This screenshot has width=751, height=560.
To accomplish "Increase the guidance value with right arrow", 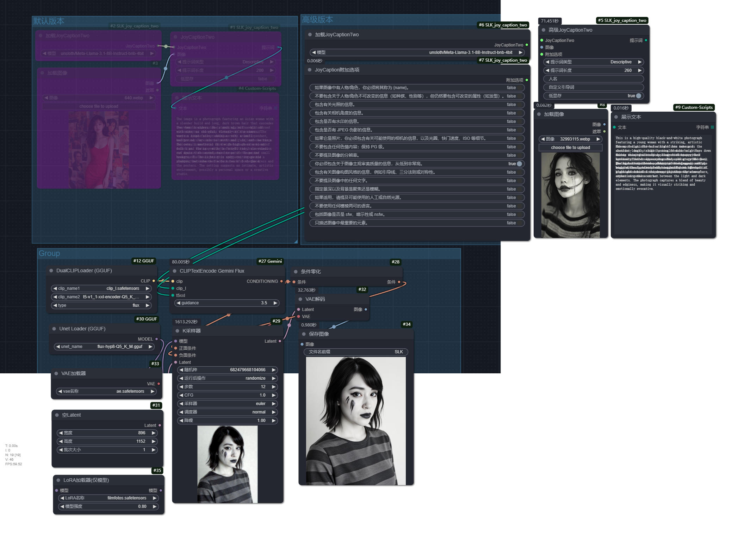I will click(x=275, y=303).
